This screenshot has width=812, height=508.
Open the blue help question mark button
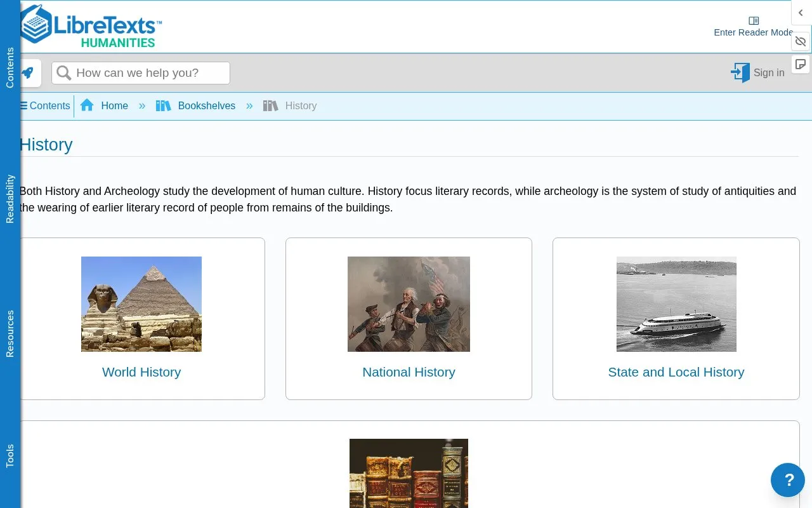point(788,480)
